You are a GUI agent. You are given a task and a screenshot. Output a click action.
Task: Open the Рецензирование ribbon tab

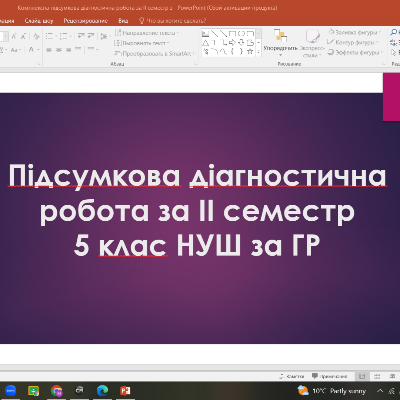86,21
